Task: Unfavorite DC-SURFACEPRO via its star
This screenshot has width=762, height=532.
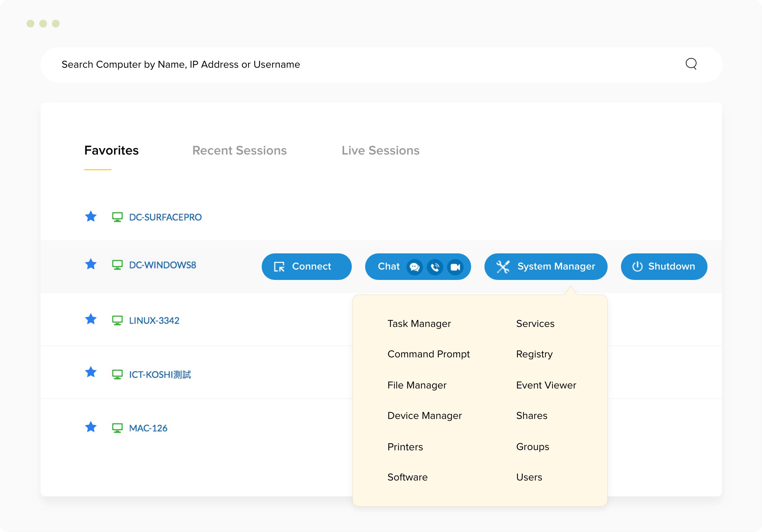Action: (90, 216)
